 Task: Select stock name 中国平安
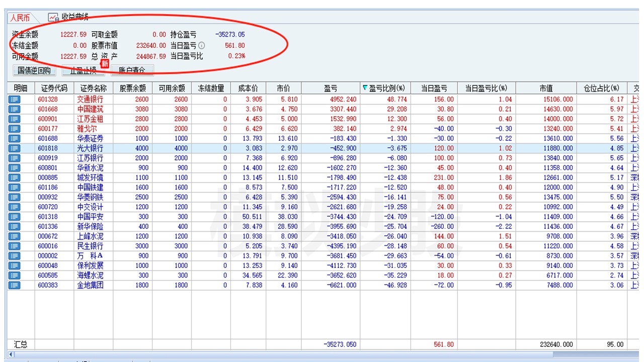point(90,217)
